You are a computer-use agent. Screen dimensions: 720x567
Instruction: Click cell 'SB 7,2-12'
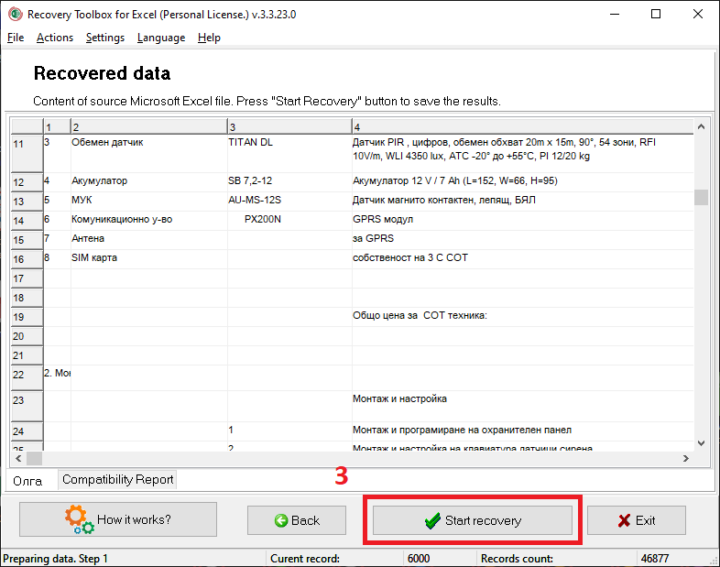coord(290,182)
